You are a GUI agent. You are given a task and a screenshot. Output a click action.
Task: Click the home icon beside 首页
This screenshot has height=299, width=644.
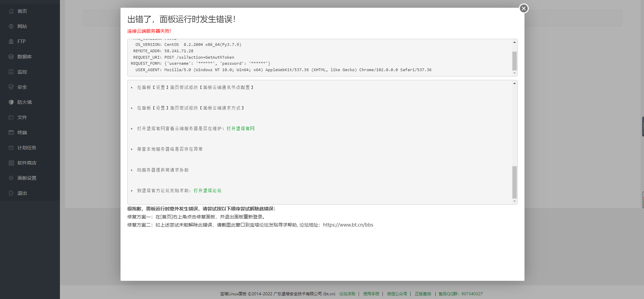(11, 11)
